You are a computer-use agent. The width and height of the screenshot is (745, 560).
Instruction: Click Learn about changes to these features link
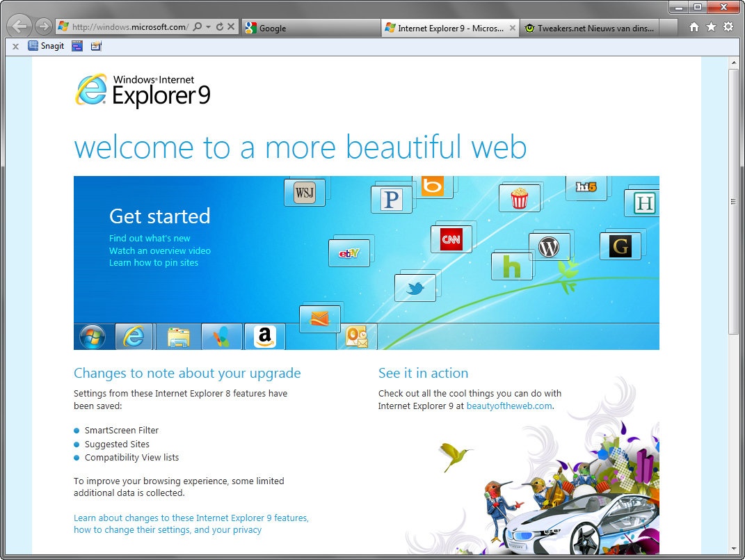(x=191, y=524)
